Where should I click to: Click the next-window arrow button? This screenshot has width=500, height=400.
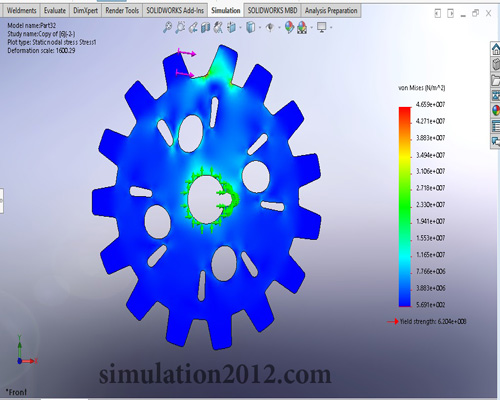coord(450,13)
